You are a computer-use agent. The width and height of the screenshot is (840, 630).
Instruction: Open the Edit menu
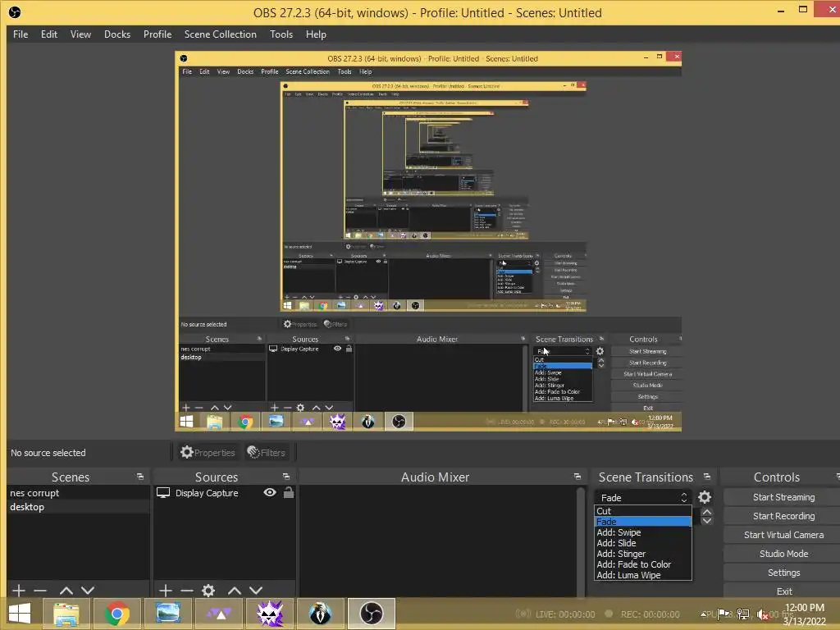click(48, 34)
